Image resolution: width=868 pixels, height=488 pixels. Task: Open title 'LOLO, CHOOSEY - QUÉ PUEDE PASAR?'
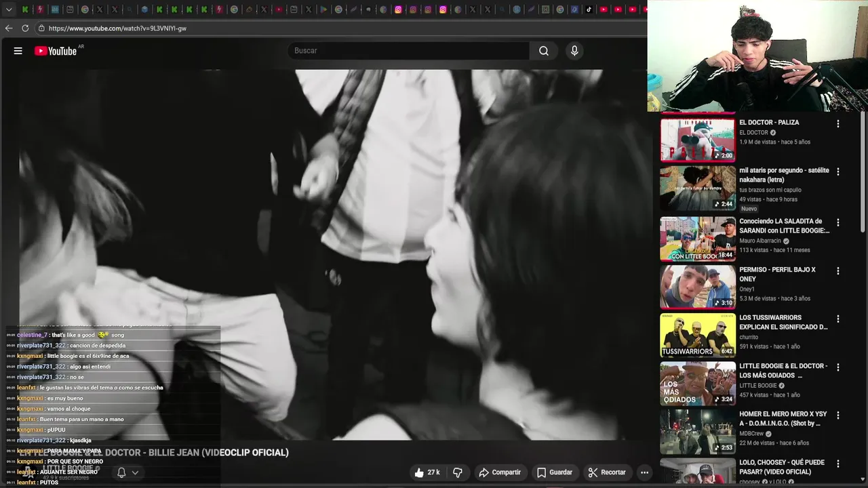pos(781,467)
